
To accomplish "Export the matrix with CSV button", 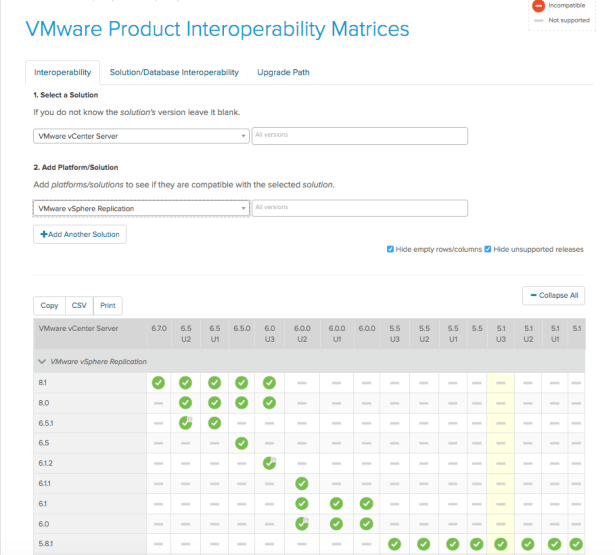I will (79, 305).
